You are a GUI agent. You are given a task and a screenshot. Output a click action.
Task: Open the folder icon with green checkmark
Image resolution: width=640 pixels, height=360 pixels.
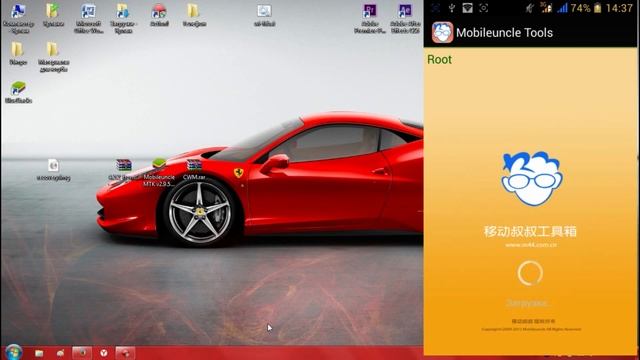[53, 11]
